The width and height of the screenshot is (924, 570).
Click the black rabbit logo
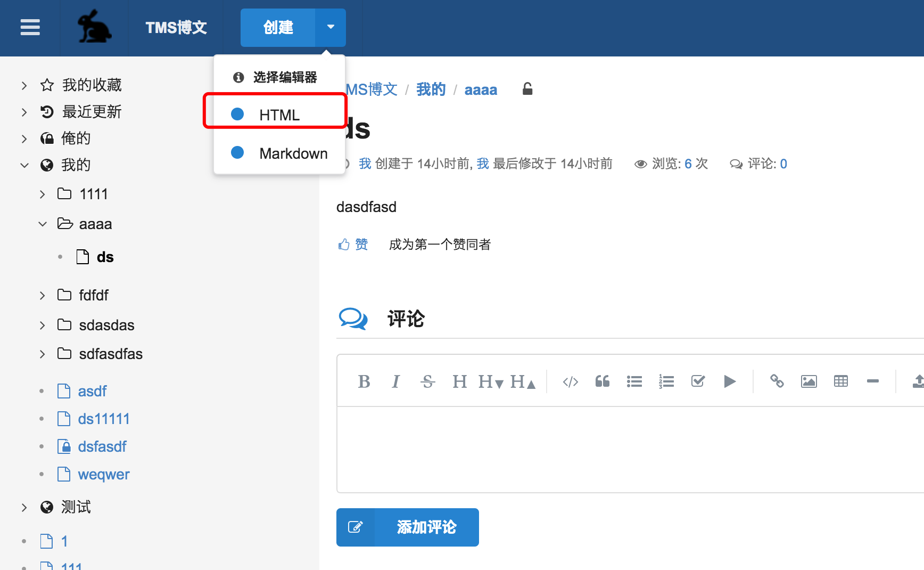94,26
